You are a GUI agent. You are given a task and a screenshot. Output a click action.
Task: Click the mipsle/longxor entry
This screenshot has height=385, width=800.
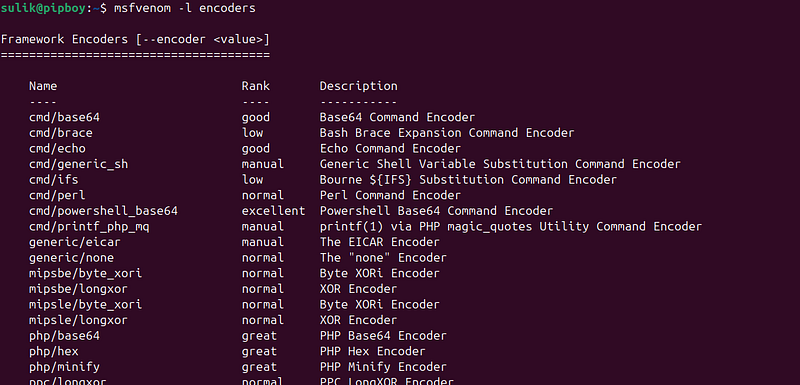coord(79,320)
